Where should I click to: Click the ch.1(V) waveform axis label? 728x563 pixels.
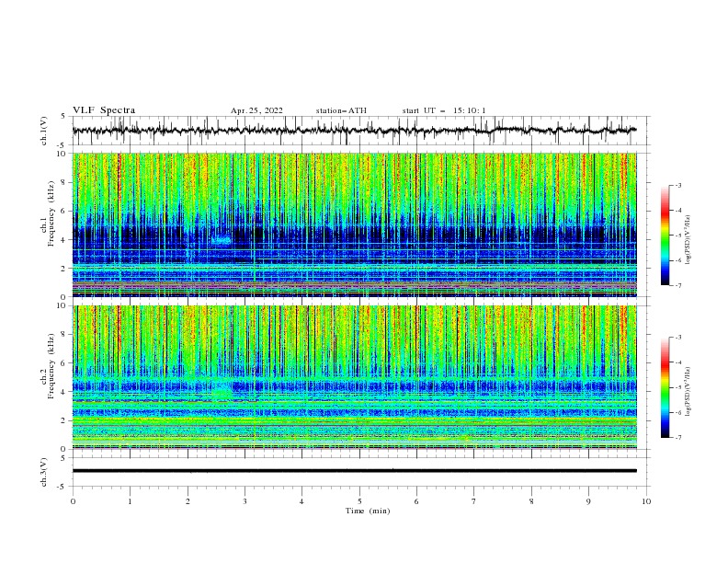[x=44, y=131]
